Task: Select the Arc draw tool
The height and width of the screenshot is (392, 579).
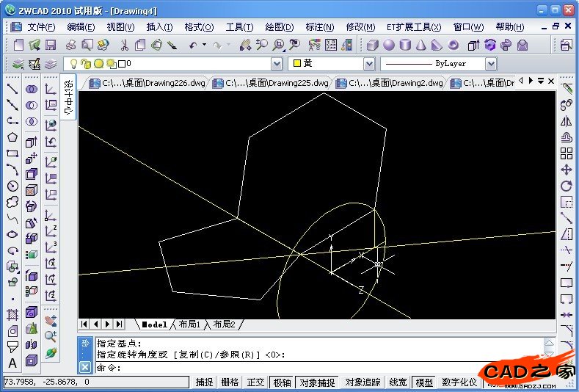Action: click(x=12, y=170)
